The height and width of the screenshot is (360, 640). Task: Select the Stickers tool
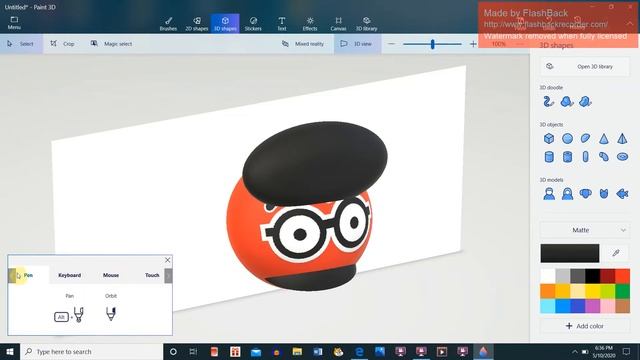tap(253, 24)
